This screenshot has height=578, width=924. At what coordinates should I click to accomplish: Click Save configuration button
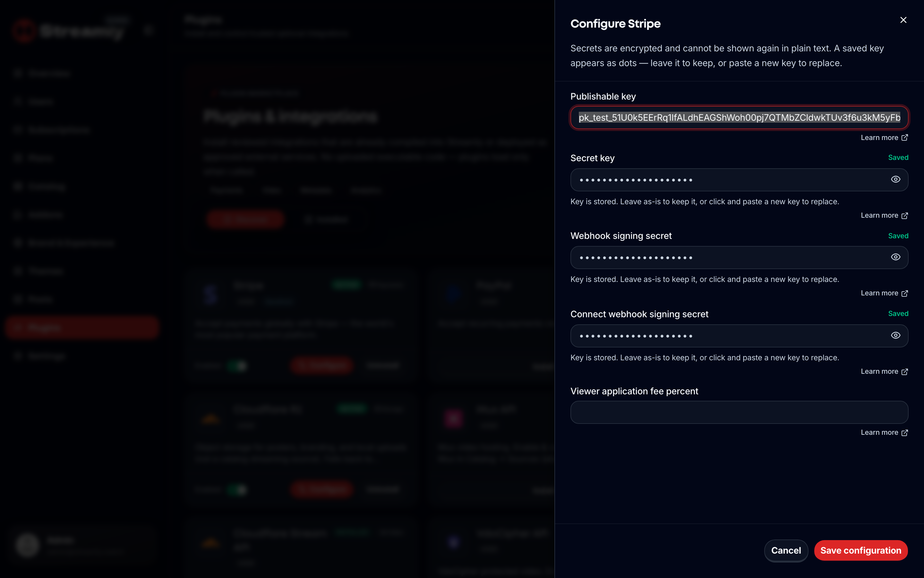pyautogui.click(x=860, y=550)
